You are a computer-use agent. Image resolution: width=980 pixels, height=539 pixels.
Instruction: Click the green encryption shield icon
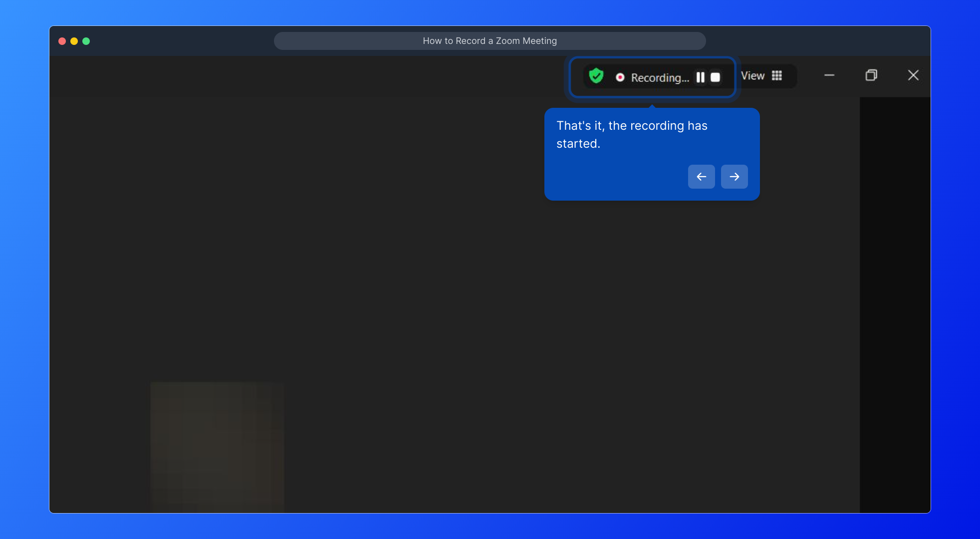click(x=596, y=76)
